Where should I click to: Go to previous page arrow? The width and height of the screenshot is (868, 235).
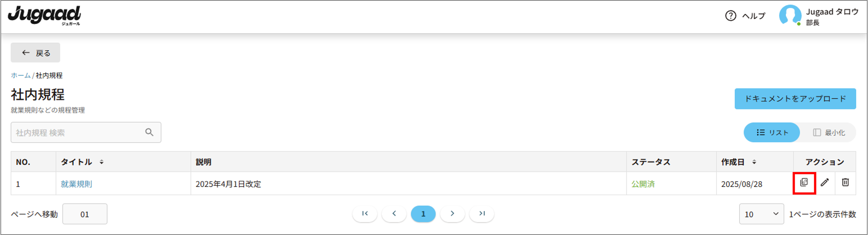pos(394,214)
